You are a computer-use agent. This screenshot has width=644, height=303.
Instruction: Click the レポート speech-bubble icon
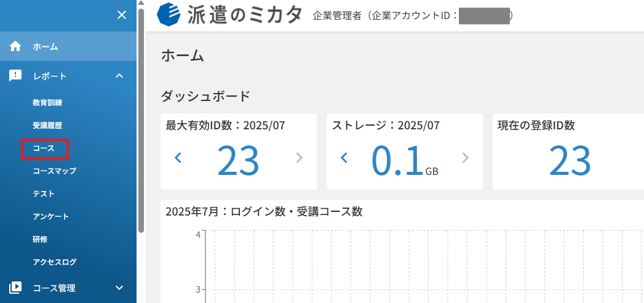pyautogui.click(x=15, y=76)
